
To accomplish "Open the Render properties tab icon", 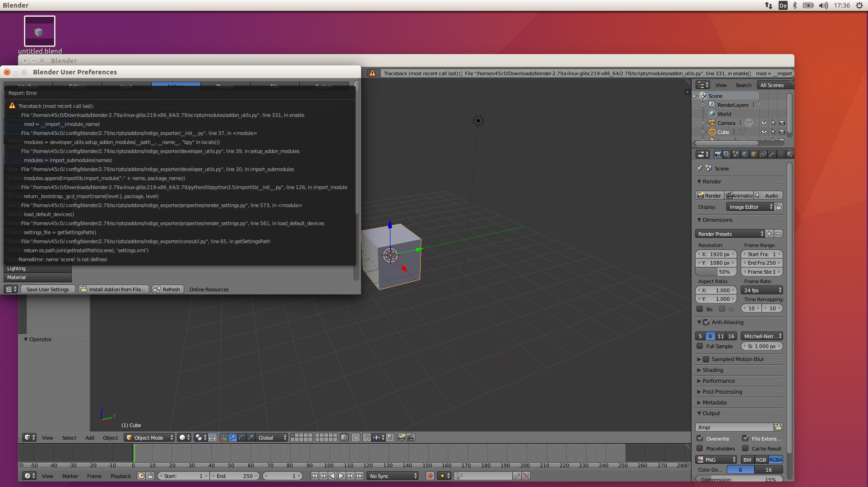I will pos(718,154).
